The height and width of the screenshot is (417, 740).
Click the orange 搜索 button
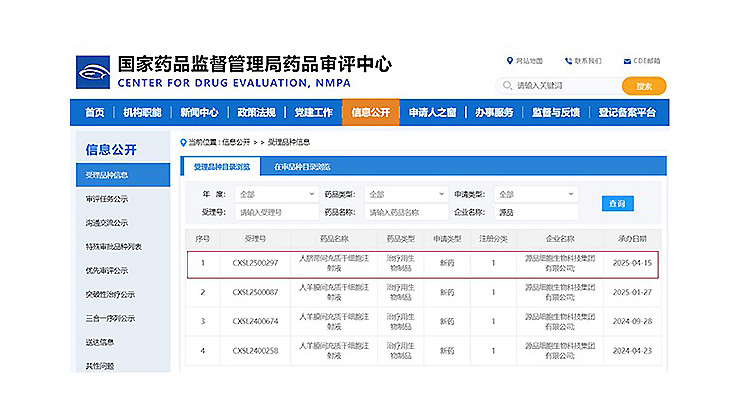(644, 86)
